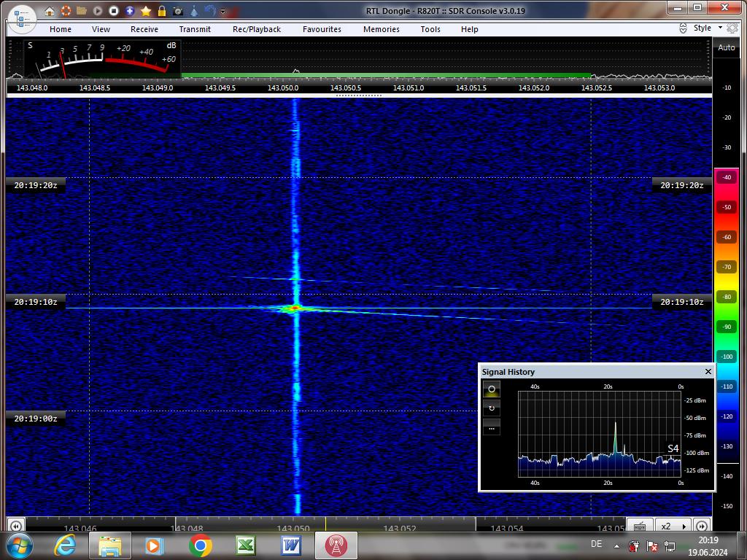
Task: Click the refresh arrow button in Signal History
Action: point(492,408)
